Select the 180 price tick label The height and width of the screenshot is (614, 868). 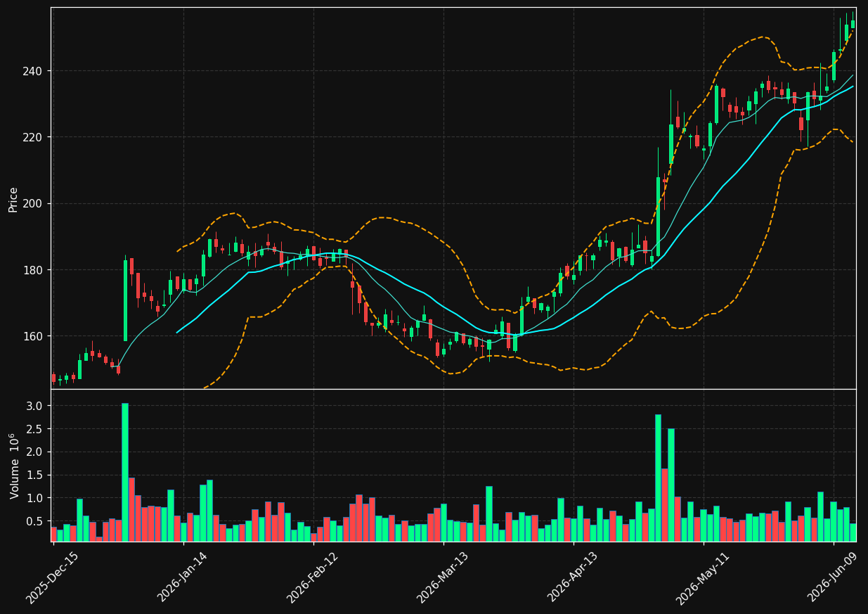click(x=34, y=270)
